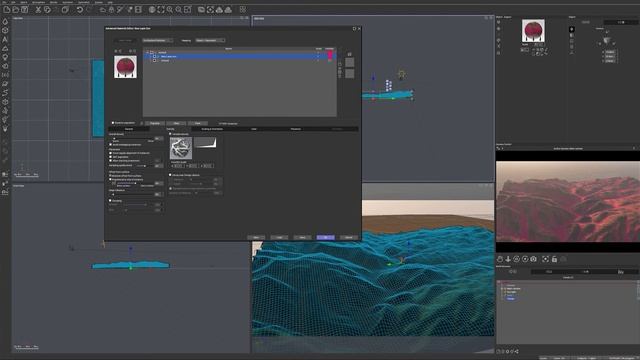Click the Populate button
640x360 pixels.
[x=155, y=123]
